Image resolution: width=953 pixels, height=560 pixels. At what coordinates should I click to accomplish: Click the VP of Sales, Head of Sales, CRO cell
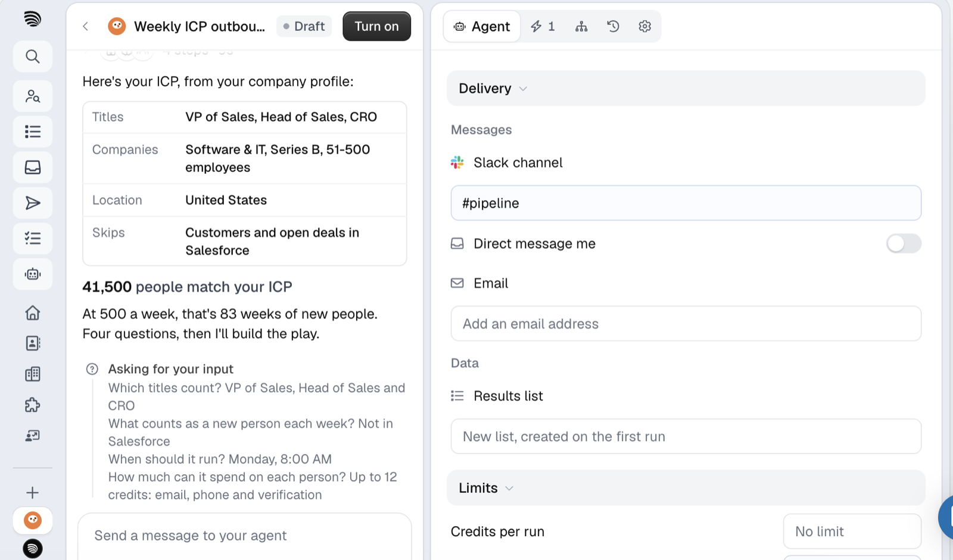(281, 117)
